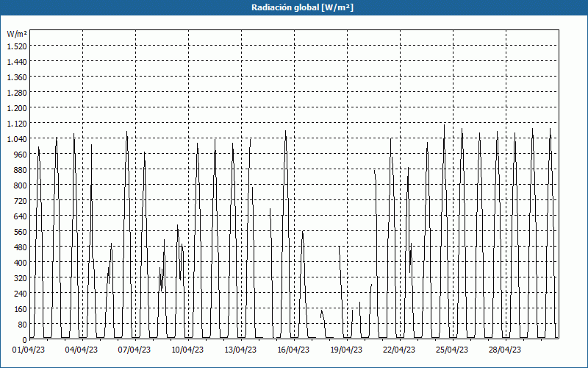The width and height of the screenshot is (588, 368).
Task: Click the 1.520 y-axis label
Action: point(17,46)
